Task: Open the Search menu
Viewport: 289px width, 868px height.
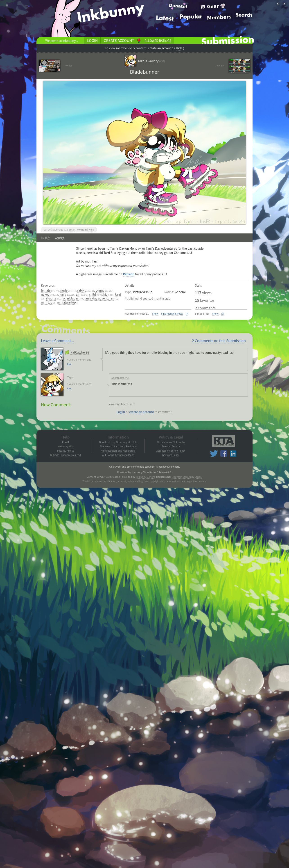Action: coord(244,15)
